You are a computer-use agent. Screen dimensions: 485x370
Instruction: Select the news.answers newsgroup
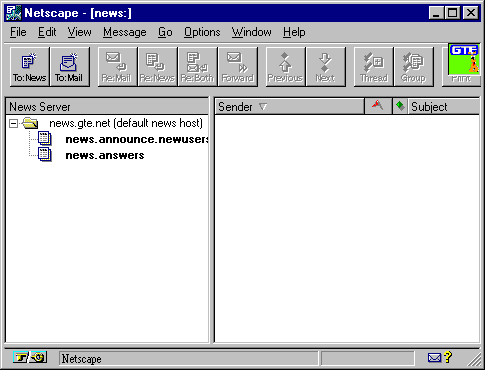[105, 155]
